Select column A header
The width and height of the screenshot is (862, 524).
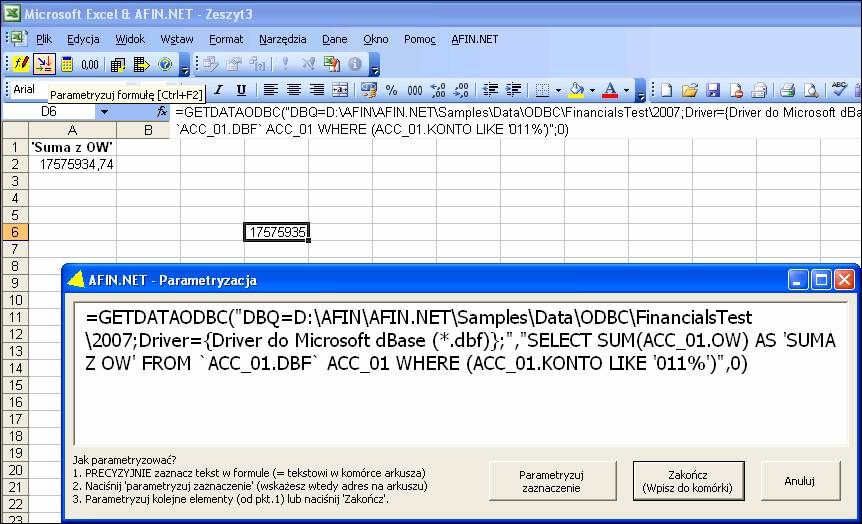(73, 130)
